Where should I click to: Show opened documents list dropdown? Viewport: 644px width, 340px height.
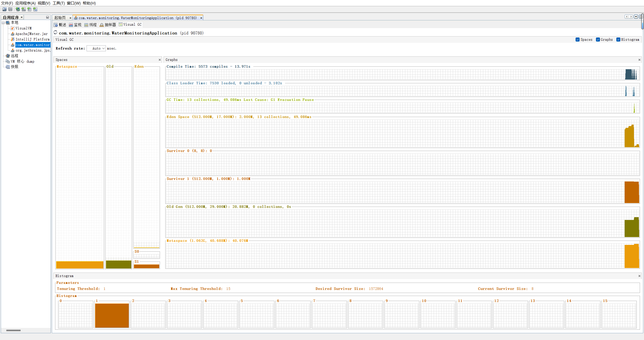coord(636,17)
